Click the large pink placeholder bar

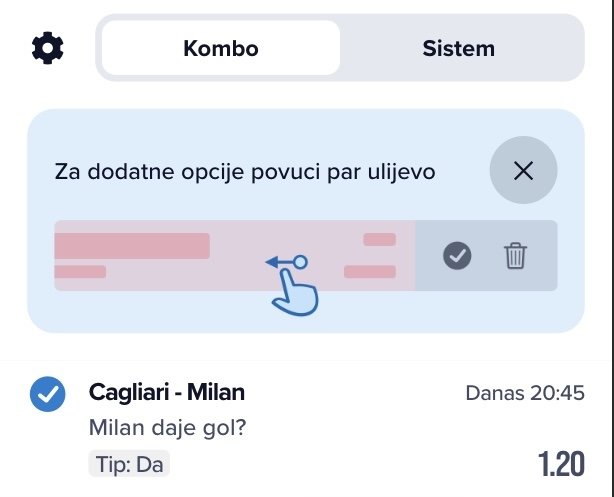(132, 246)
